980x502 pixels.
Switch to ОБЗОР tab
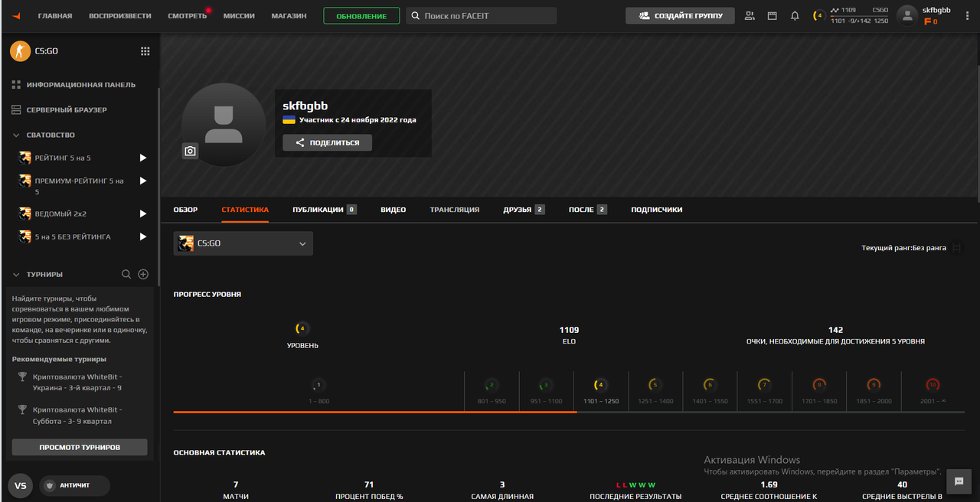click(x=185, y=210)
